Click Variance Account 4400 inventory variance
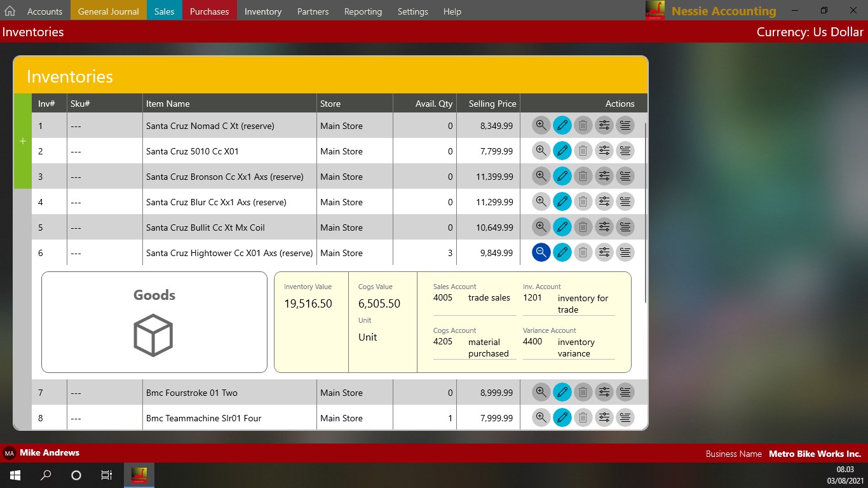This screenshot has height=488, width=868. pos(569,342)
